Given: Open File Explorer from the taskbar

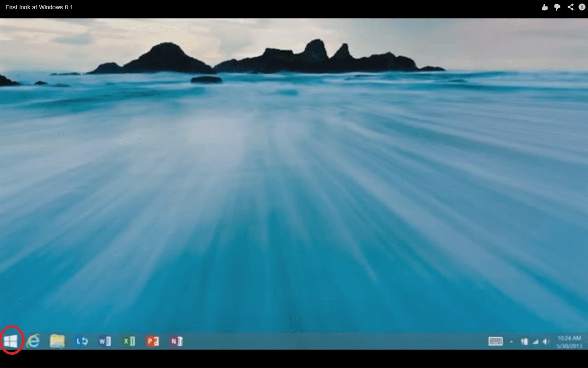Looking at the screenshot, I should [x=57, y=341].
